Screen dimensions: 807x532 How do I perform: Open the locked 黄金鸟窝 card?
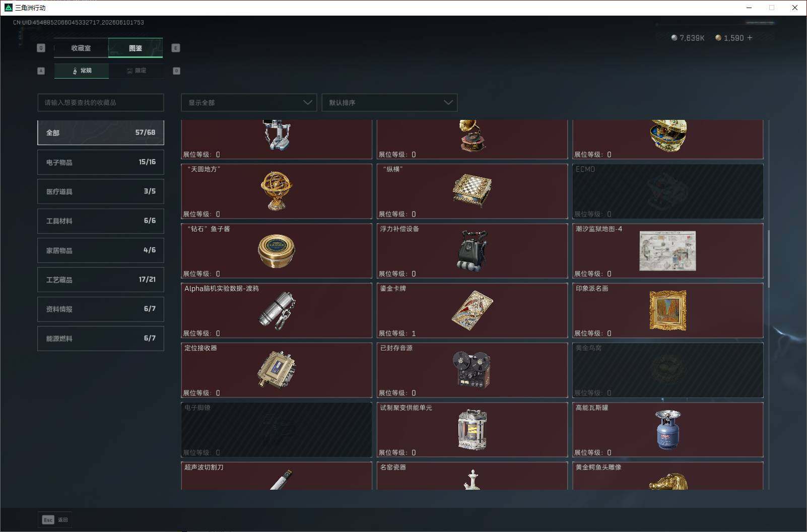point(668,370)
